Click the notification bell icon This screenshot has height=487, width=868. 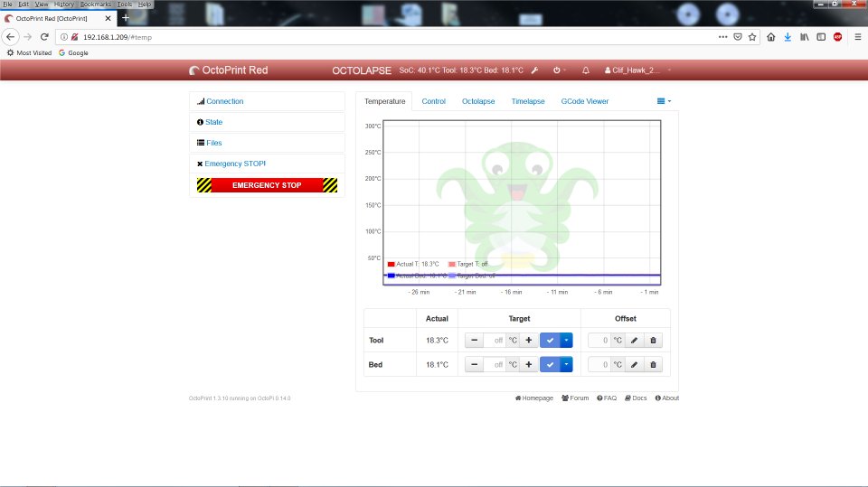[585, 70]
